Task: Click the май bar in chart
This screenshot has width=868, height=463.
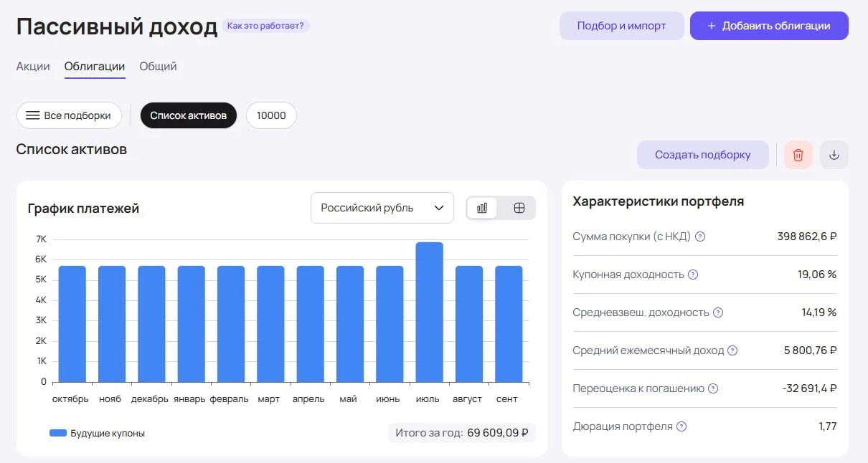Action: click(x=350, y=324)
